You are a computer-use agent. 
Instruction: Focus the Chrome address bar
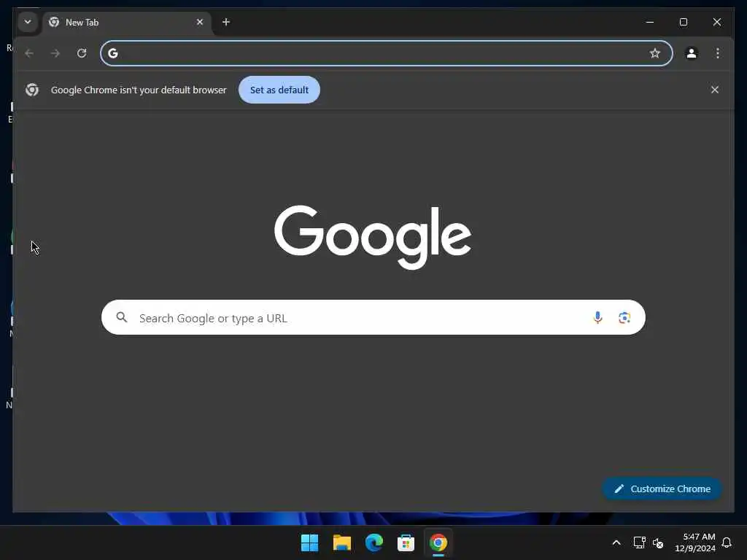click(387, 53)
